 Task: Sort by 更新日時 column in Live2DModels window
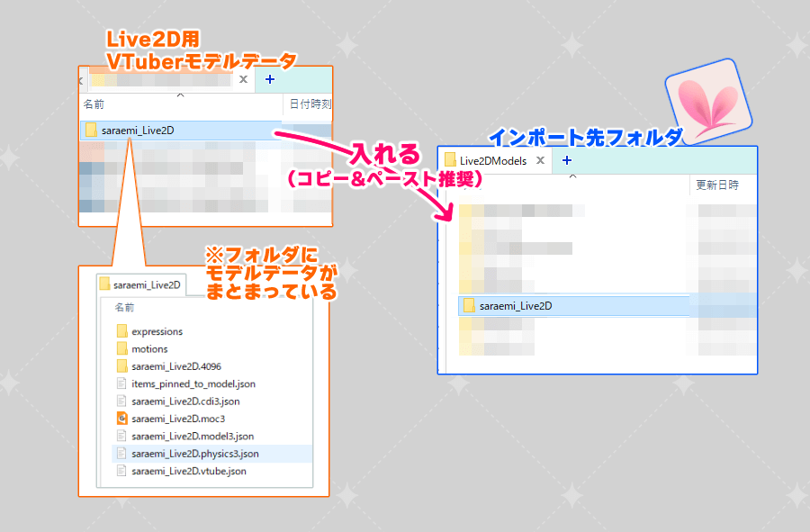point(717,185)
